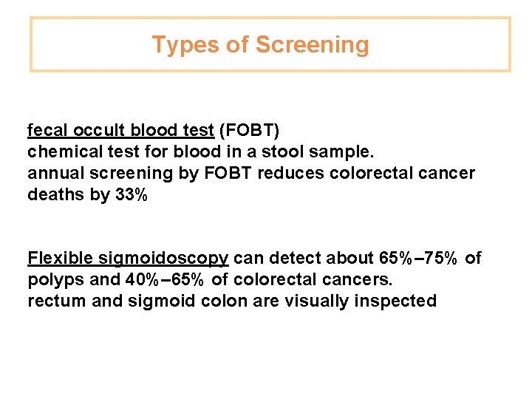Click the line 'chemical test for blood in a stool sample'

pos(201,152)
